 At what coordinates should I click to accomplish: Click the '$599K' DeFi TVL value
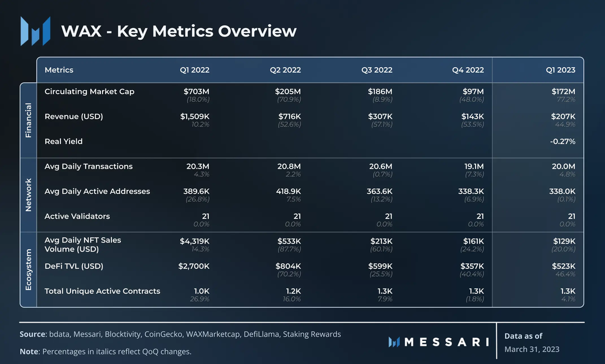pos(380,266)
